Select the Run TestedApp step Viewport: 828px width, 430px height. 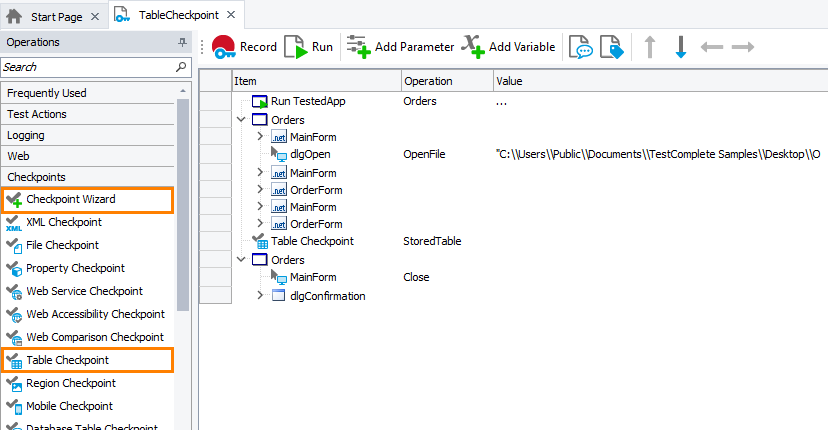tap(308, 101)
